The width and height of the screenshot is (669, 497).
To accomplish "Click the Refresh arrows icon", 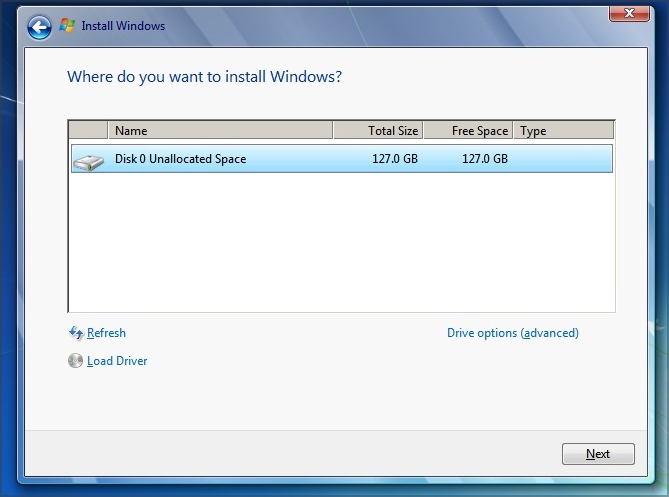I will pyautogui.click(x=76, y=333).
